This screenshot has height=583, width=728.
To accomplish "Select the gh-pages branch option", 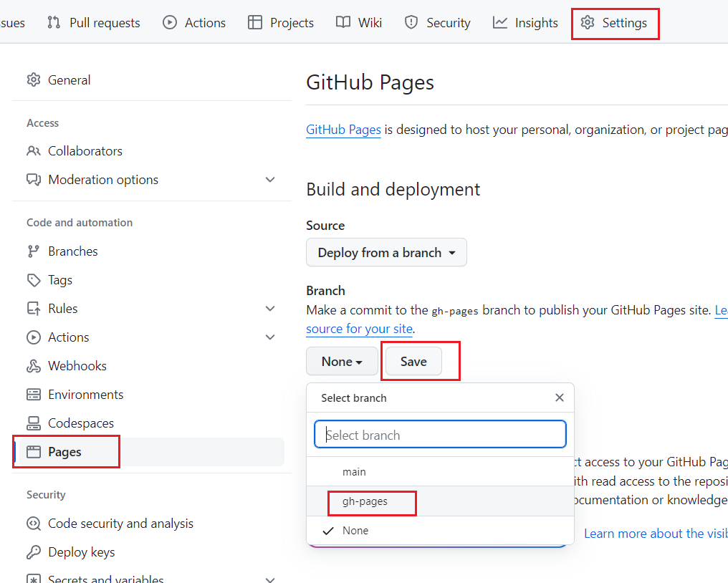I will [440, 501].
